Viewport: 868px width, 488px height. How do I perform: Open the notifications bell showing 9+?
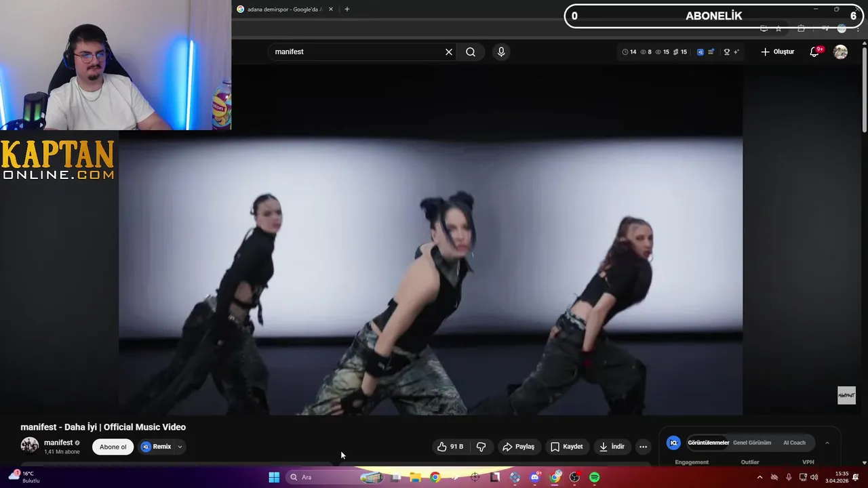[815, 52]
